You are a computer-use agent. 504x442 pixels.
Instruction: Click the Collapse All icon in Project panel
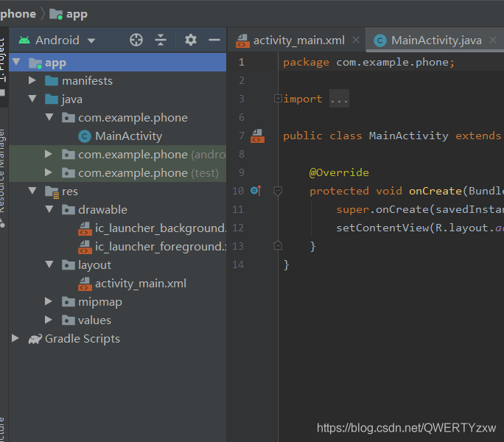point(161,41)
